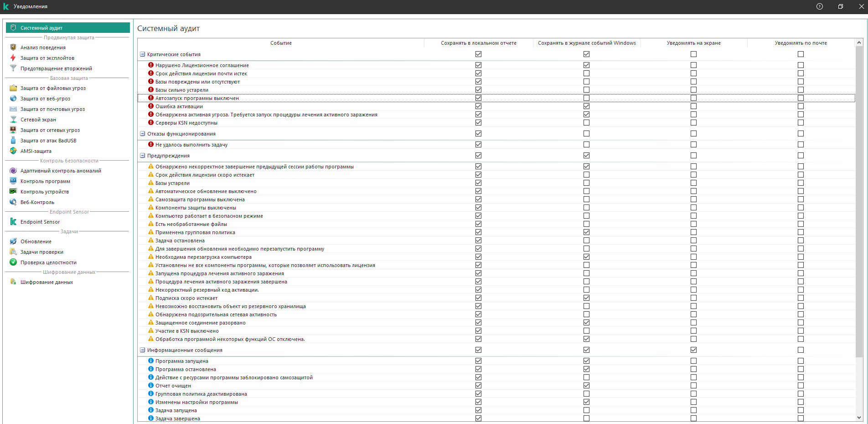Click the Сетевой экран icon
This screenshot has height=424, width=868.
(13, 120)
